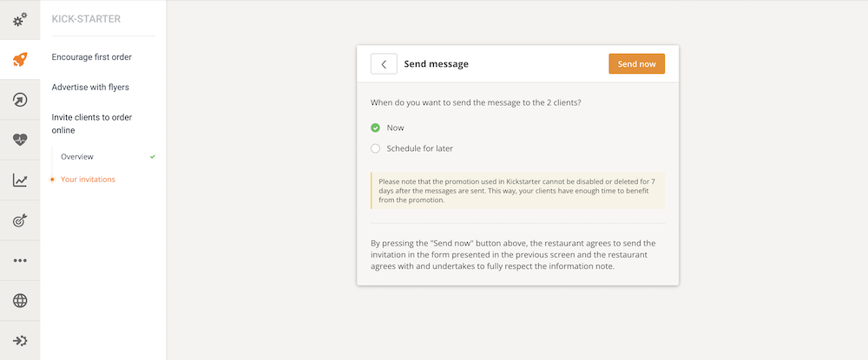Click the target with arrow icon
Viewport: 868px width, 360px height.
click(20, 220)
